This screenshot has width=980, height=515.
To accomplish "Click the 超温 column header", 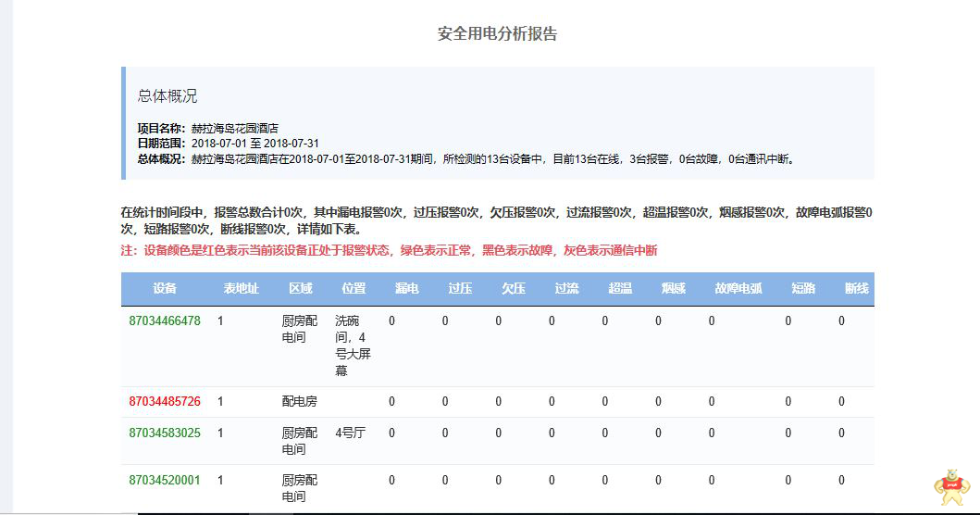I will [620, 289].
